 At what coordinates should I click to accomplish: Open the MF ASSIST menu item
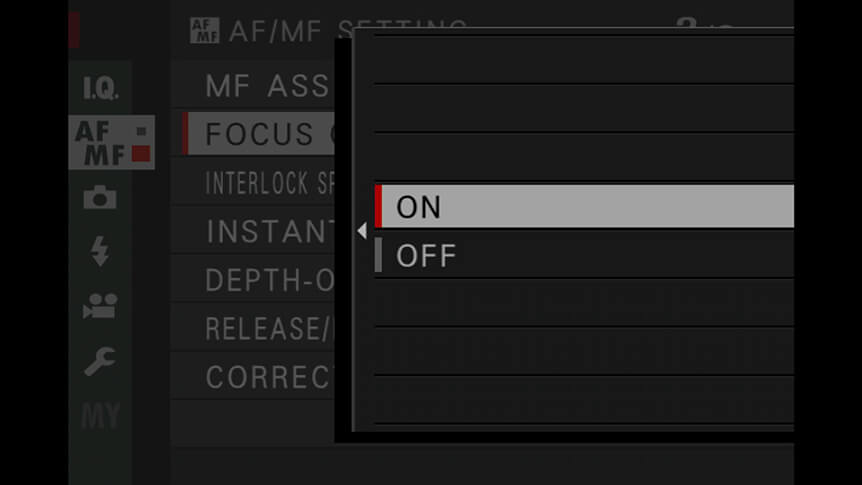(253, 86)
